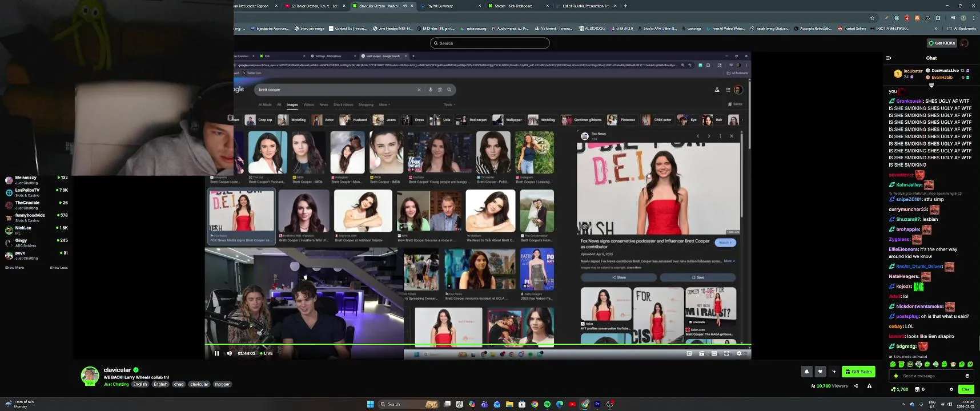Collapse the chat panel with arrow icon
Screen dimensions: 980x411
[889, 58]
